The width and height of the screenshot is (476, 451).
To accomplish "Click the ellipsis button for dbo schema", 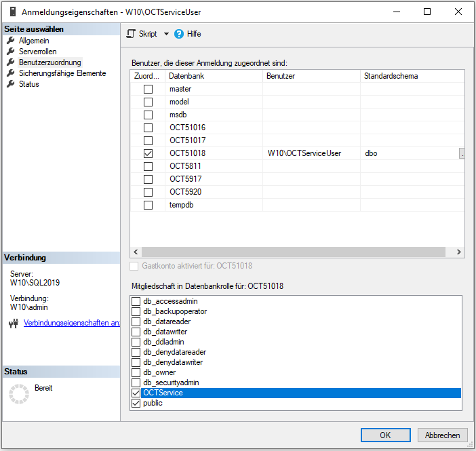I will (462, 153).
